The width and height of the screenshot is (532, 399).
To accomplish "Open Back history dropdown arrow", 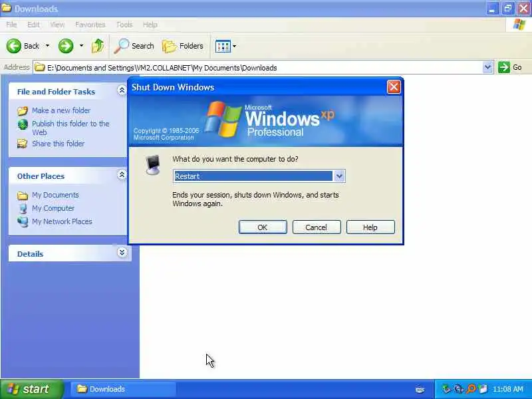I will (47, 45).
